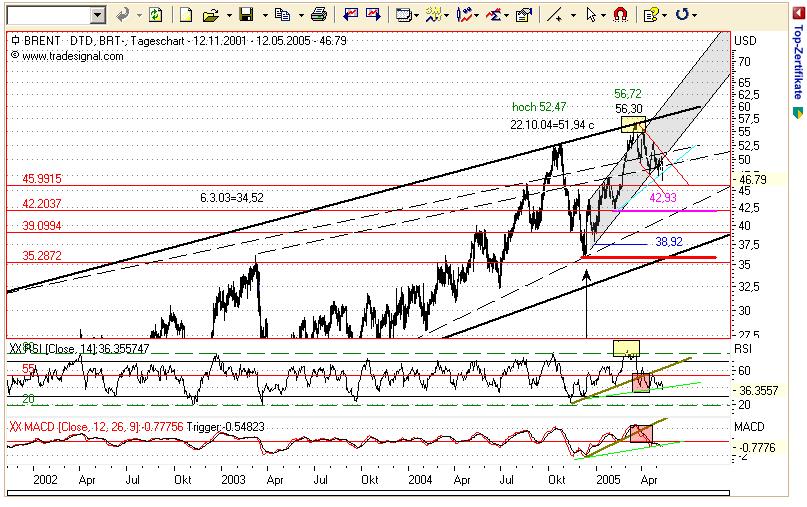The image size is (807, 507).
Task: Click the RSI [Close, 14] indicator label
Action: (x=79, y=348)
